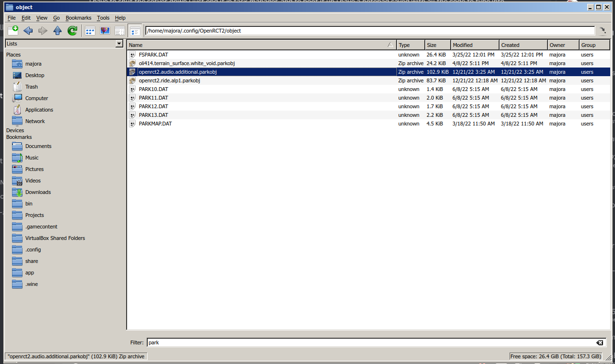This screenshot has width=615, height=364.
Task: Open a new tab in the file manager
Action: 13,30
